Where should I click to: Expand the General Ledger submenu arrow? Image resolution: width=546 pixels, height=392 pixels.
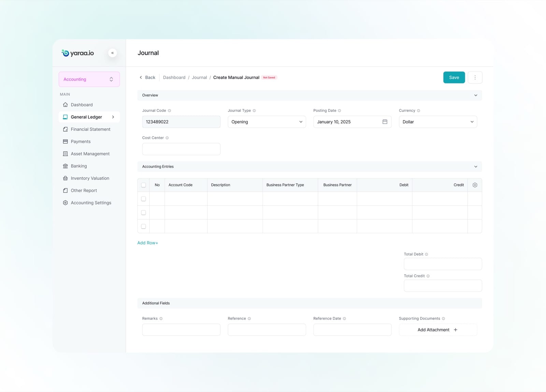(x=113, y=117)
